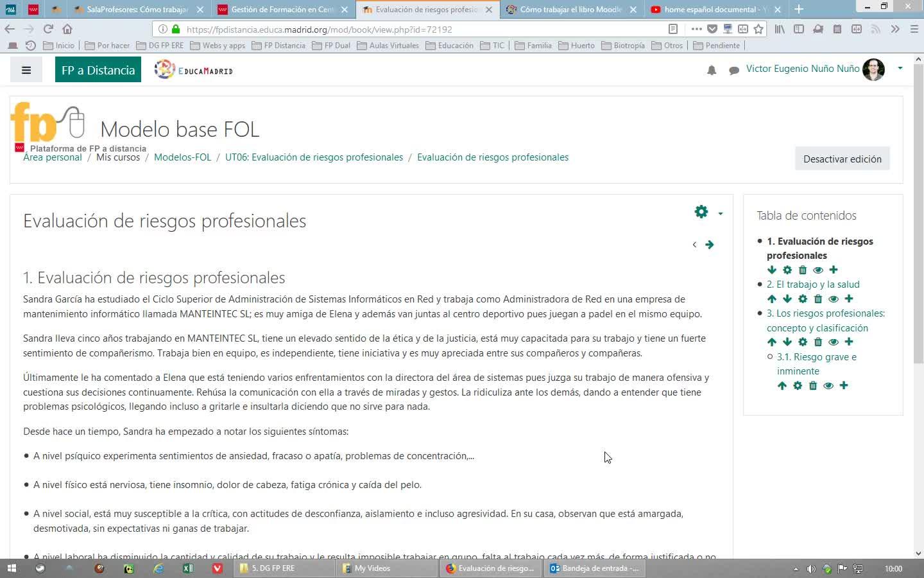This screenshot has width=924, height=578.
Task: Open the notifications bell
Action: tap(712, 70)
